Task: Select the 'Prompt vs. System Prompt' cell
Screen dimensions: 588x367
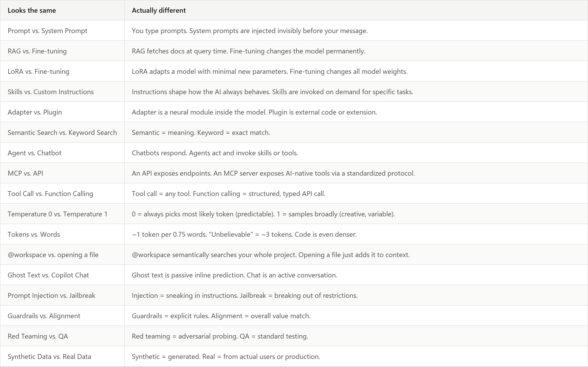Action: tap(62, 31)
